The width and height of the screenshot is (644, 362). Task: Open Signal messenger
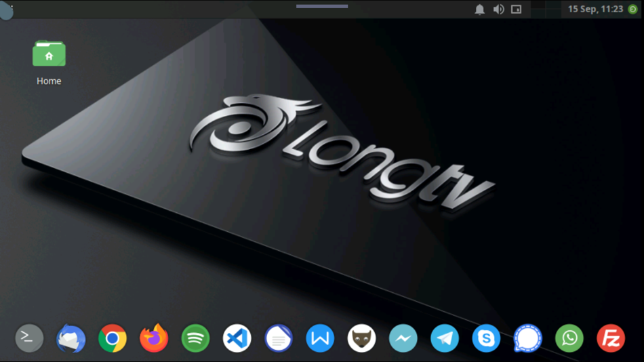[x=528, y=338]
